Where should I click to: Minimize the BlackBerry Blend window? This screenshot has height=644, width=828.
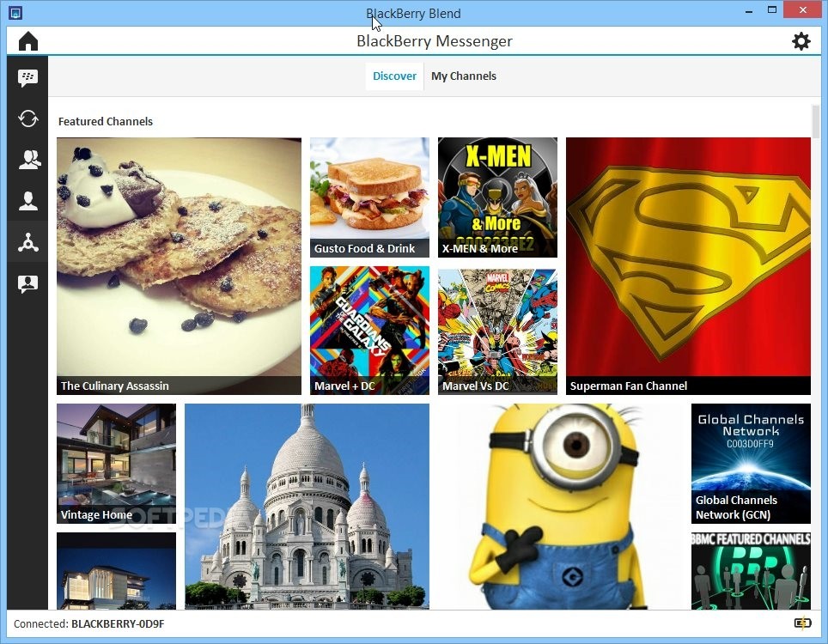tap(749, 11)
